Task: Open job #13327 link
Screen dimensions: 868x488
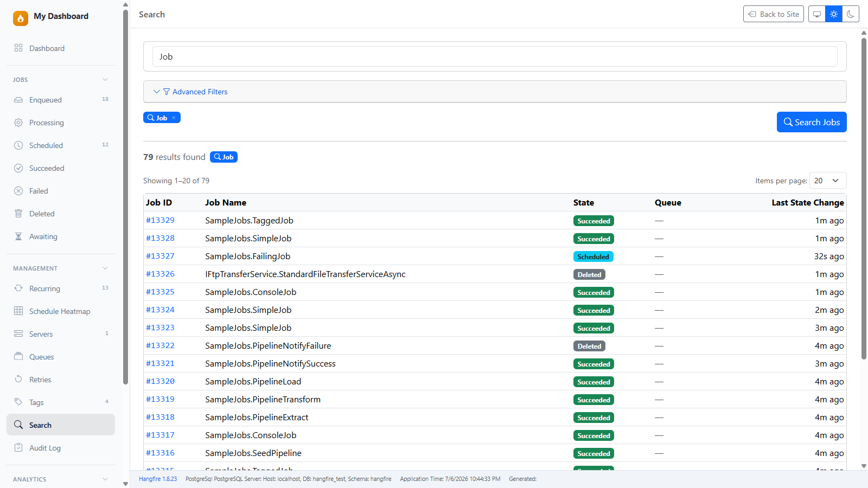Action: (160, 256)
